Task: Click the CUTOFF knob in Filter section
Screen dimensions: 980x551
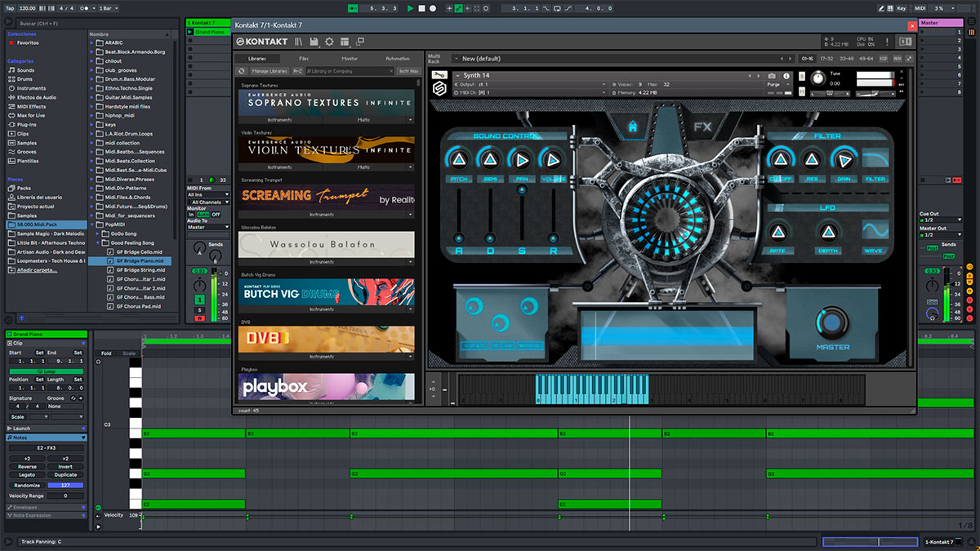Action: 779,159
